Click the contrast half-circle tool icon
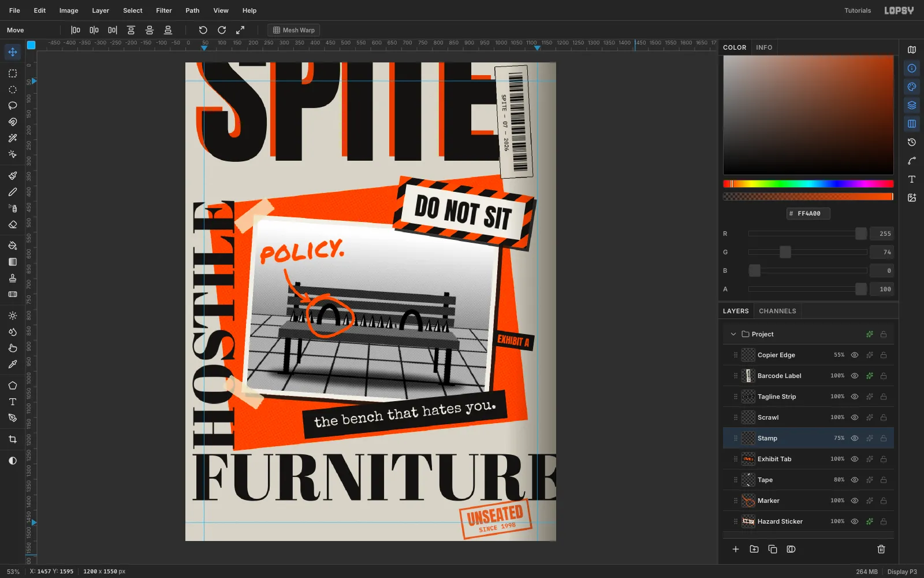 pos(13,461)
